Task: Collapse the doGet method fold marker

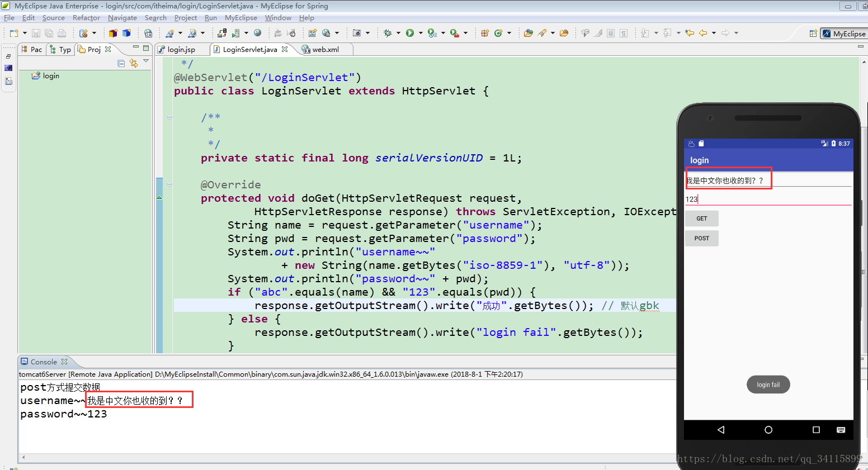Action: [169, 184]
